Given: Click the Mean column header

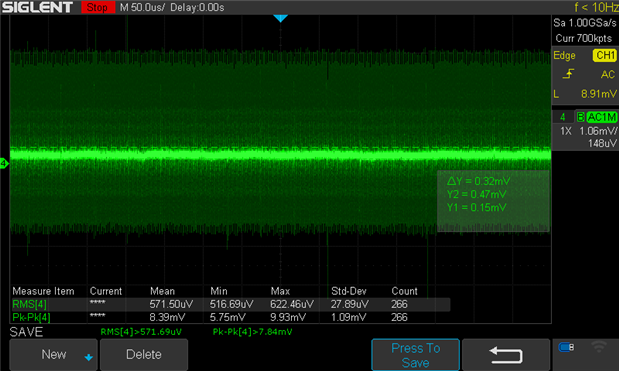Looking at the screenshot, I should pos(162,291).
